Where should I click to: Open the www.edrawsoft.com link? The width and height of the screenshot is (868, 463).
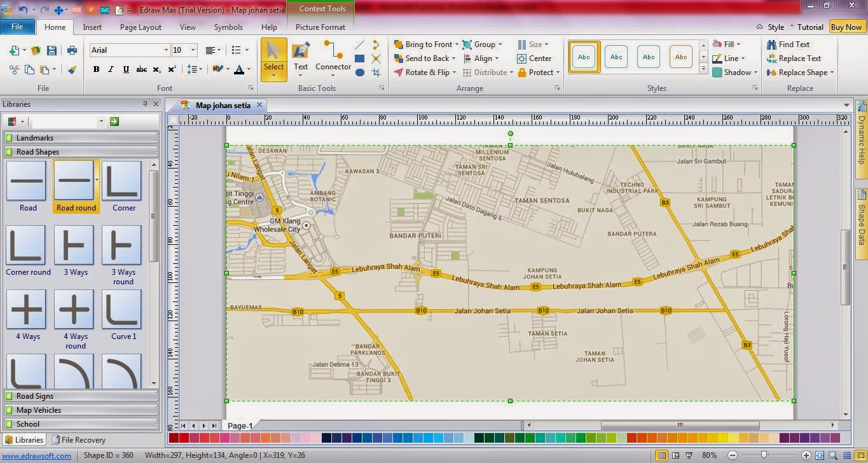click(x=36, y=455)
